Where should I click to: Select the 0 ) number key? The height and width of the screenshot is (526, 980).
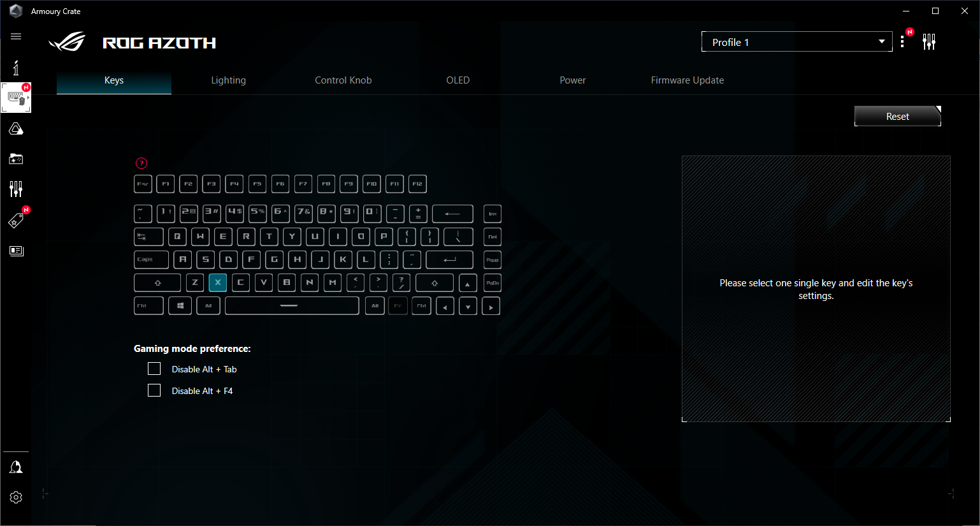coord(372,214)
